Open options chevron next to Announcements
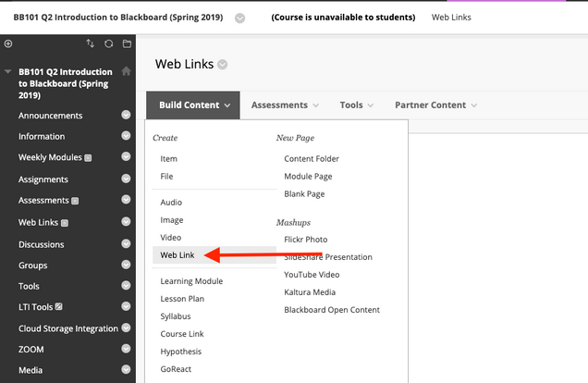The width and height of the screenshot is (588, 383). (126, 115)
